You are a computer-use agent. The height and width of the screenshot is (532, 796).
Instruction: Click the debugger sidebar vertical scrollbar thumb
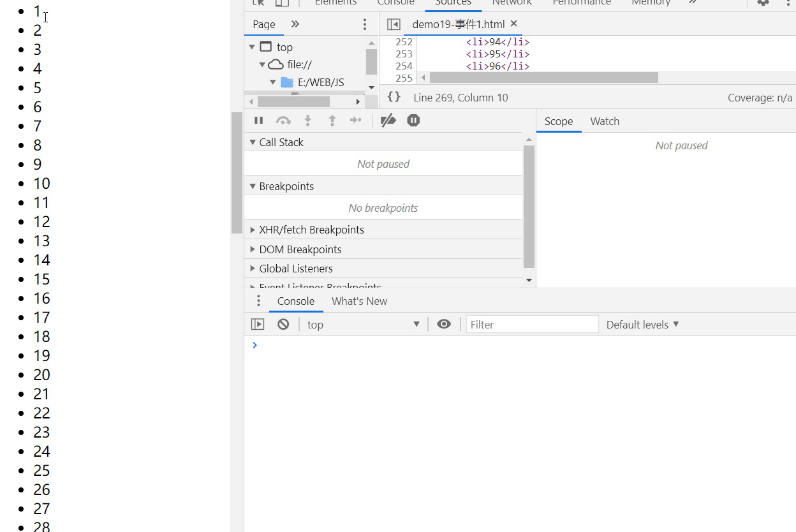tap(529, 206)
